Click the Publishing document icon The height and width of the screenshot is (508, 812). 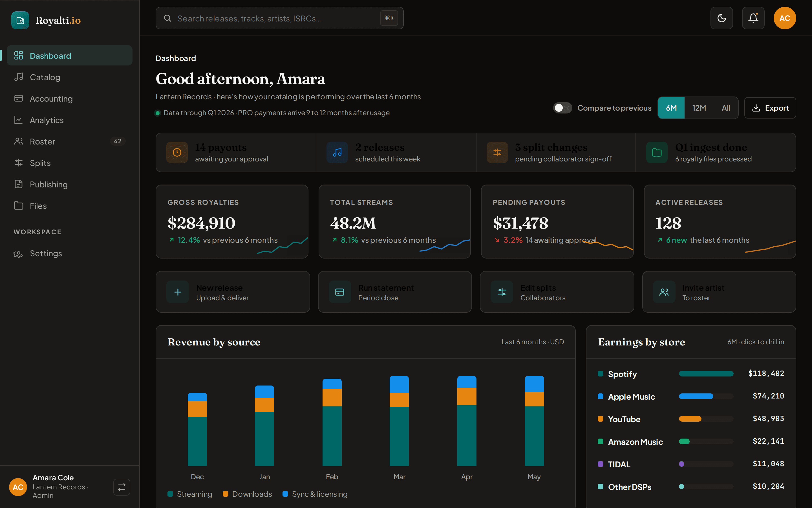coord(18,184)
